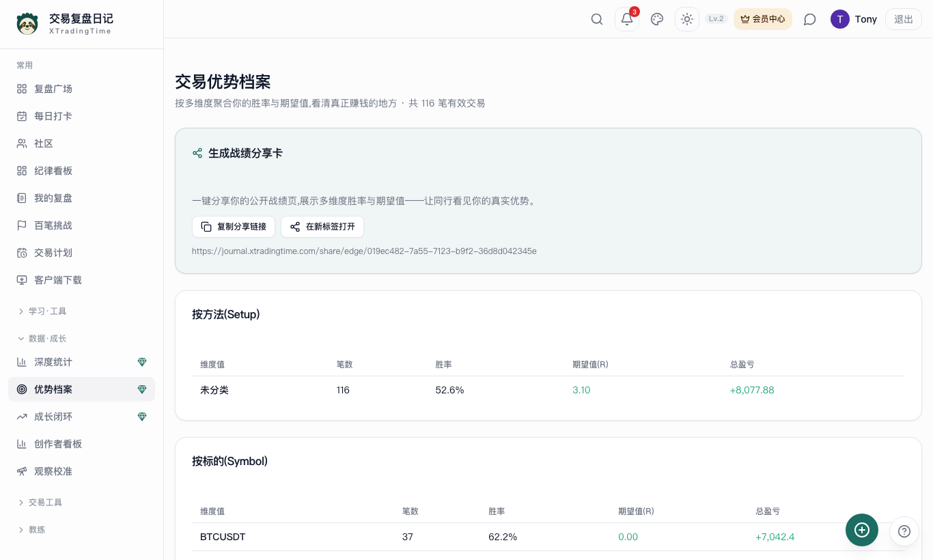Click 在新标签打开 button
933x560 pixels.
pos(322,227)
